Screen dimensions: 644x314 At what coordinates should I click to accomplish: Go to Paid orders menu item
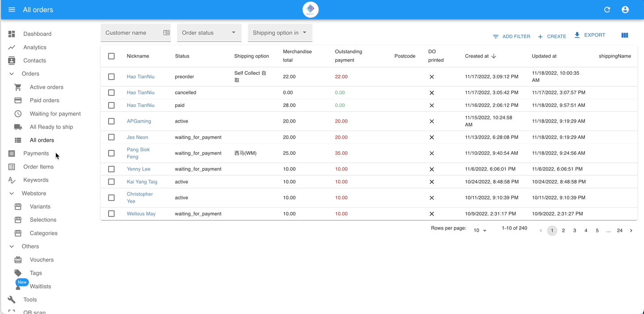[44, 101]
